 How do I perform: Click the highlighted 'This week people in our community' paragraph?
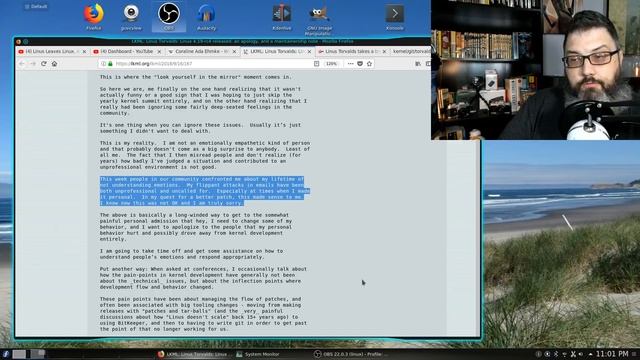click(x=205, y=191)
